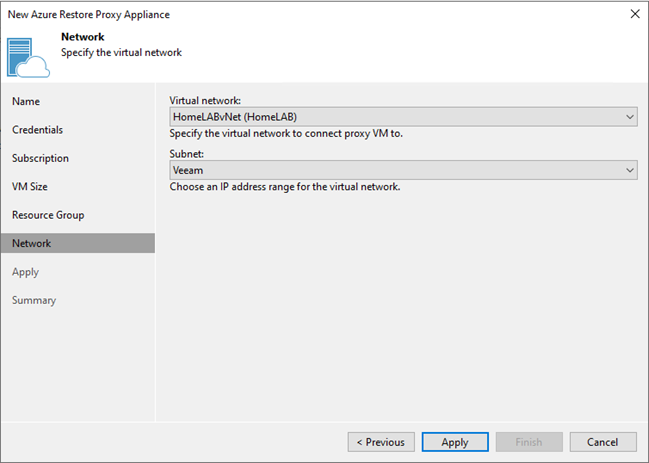This screenshot has width=649, height=463.
Task: Go to the Credentials wizard step
Action: pyautogui.click(x=37, y=130)
